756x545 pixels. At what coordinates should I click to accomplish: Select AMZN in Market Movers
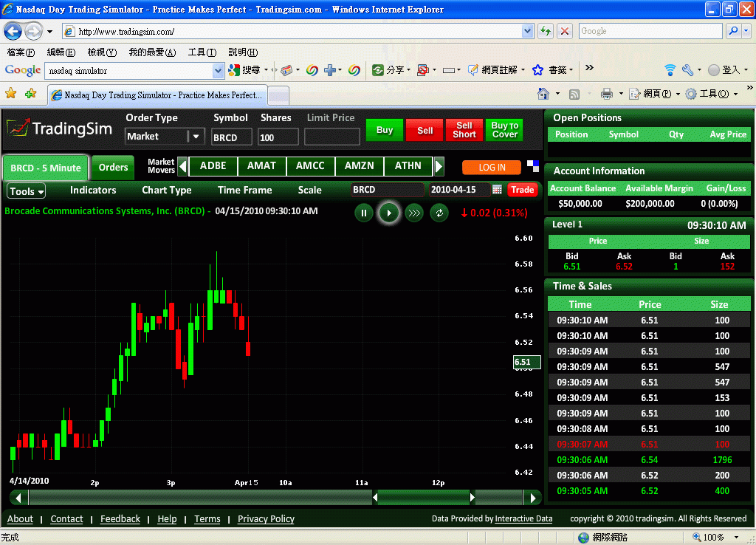360,166
